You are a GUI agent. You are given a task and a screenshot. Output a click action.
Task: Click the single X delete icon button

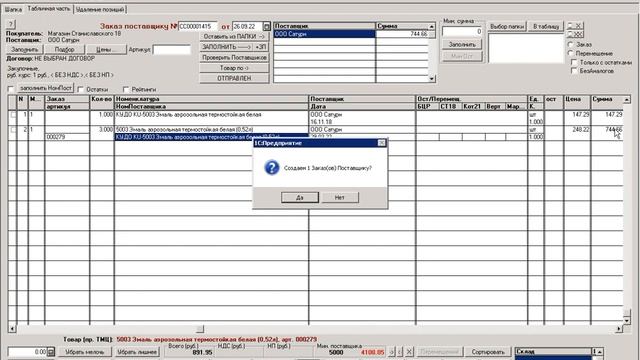tap(575, 26)
